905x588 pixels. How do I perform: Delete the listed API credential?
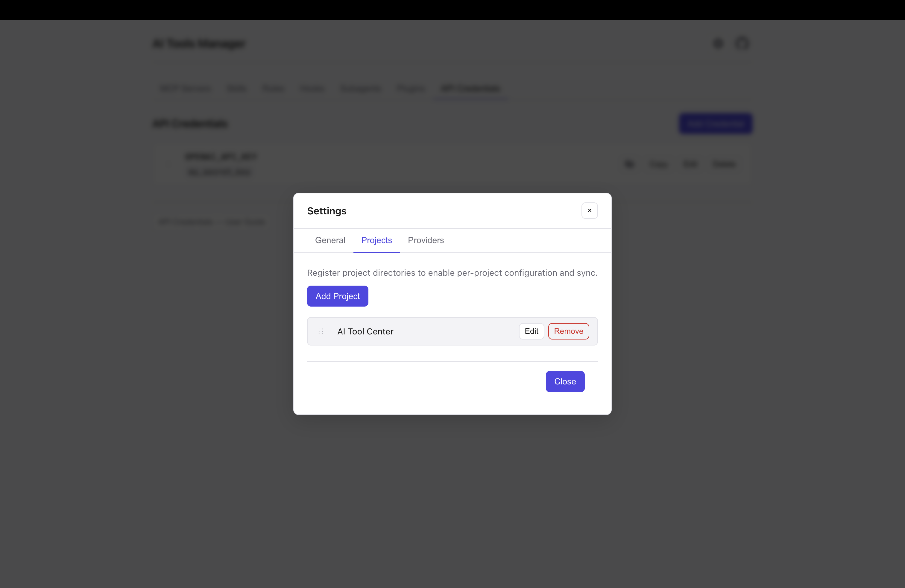pyautogui.click(x=723, y=164)
